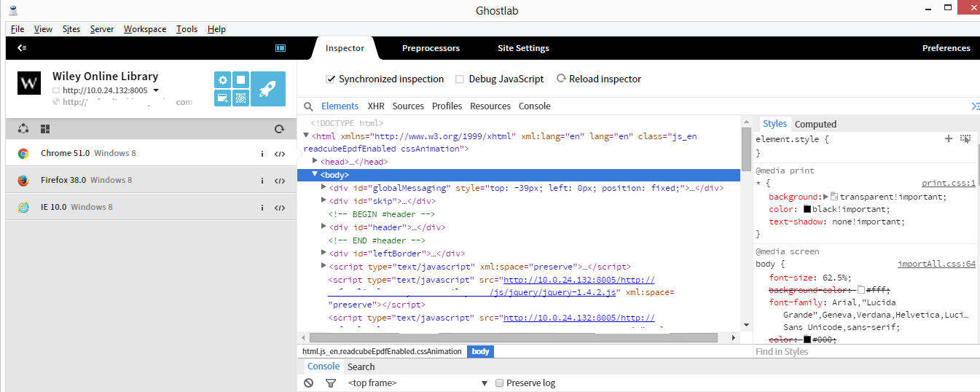Viewport: 980px width, 392px height.
Task: Inspect code for Firefox 38.0 client
Action: [280, 181]
